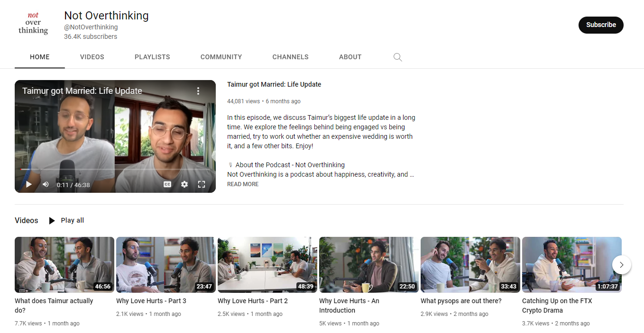Open the featured video's three-dot menu
Viewport: 644px width, 333px height.
click(x=198, y=91)
